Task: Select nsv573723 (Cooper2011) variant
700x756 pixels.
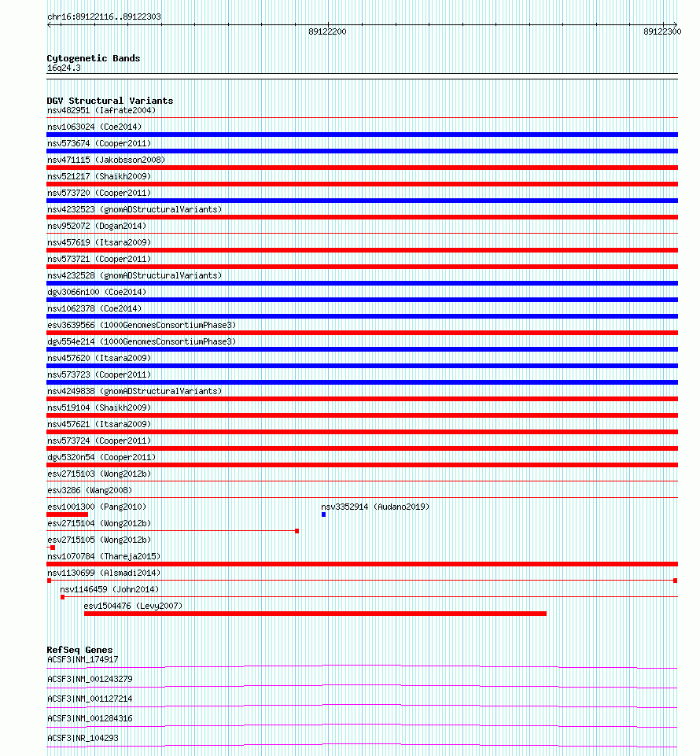Action: pyautogui.click(x=99, y=374)
